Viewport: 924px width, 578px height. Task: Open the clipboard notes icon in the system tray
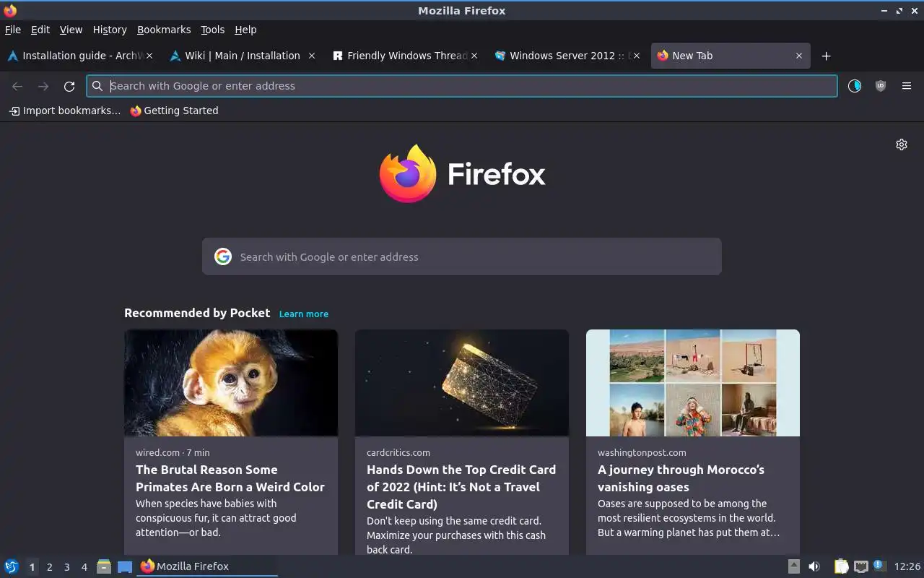pyautogui.click(x=841, y=566)
